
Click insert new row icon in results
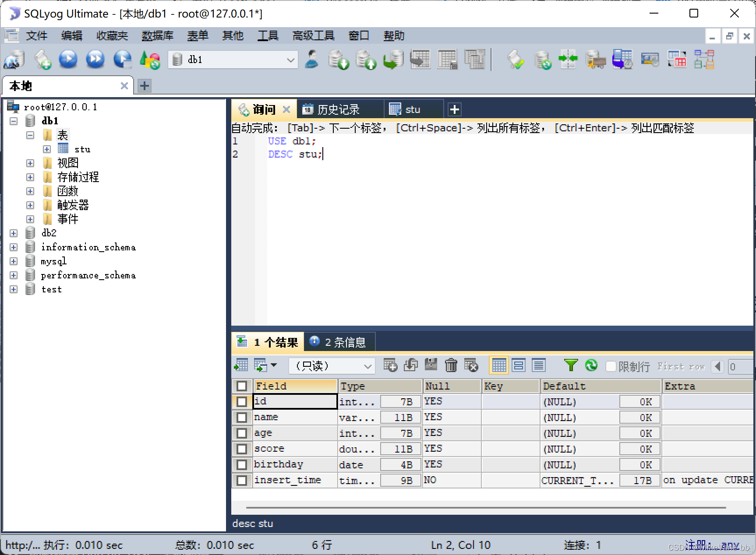[x=390, y=365]
